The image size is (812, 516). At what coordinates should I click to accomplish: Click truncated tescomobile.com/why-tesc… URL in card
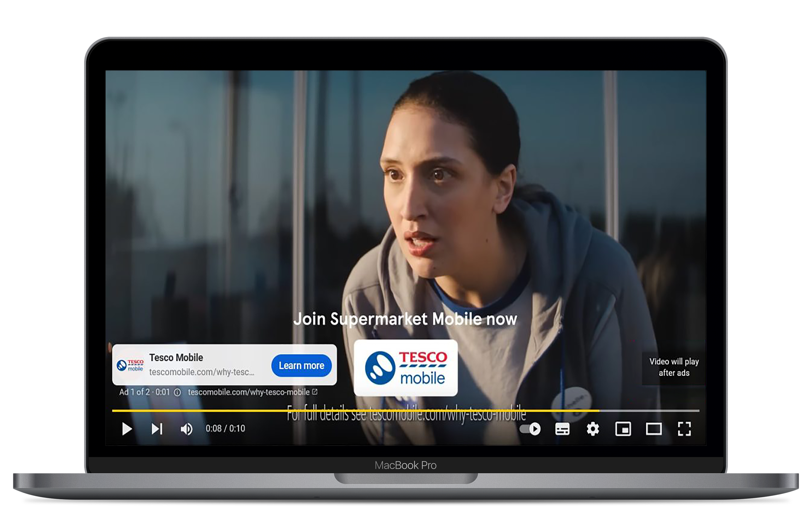(x=202, y=372)
